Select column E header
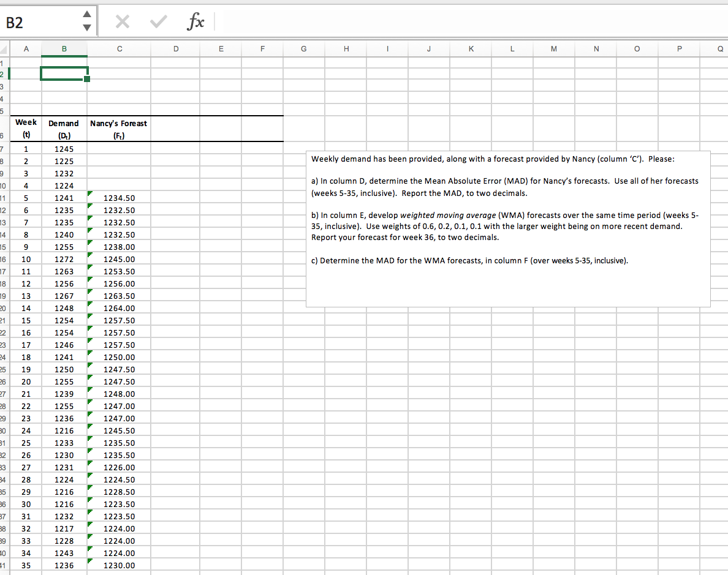The height and width of the screenshot is (575, 728). (221, 49)
